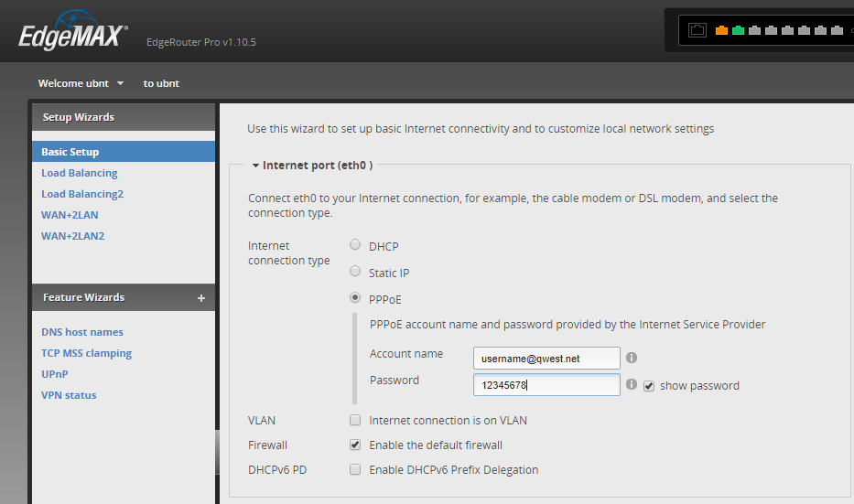Click the Account name info icon
854x504 pixels.
click(x=632, y=358)
